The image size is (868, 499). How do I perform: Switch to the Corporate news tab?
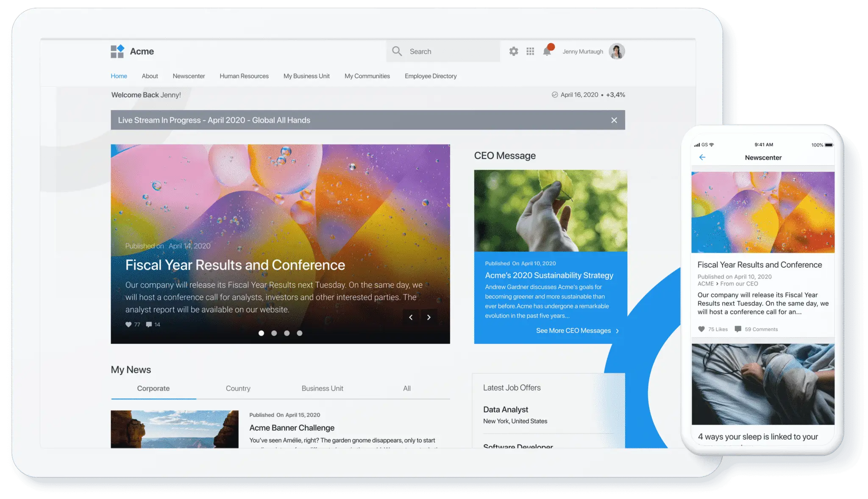[153, 388]
